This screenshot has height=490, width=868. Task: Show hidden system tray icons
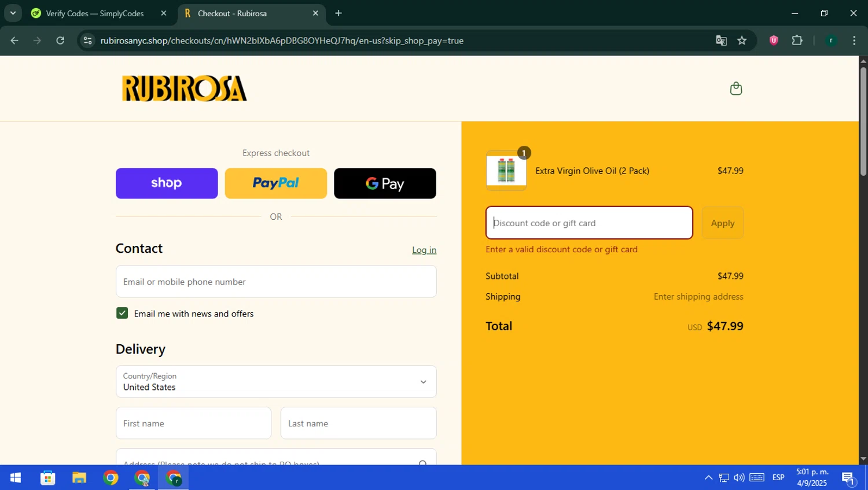[708, 478]
